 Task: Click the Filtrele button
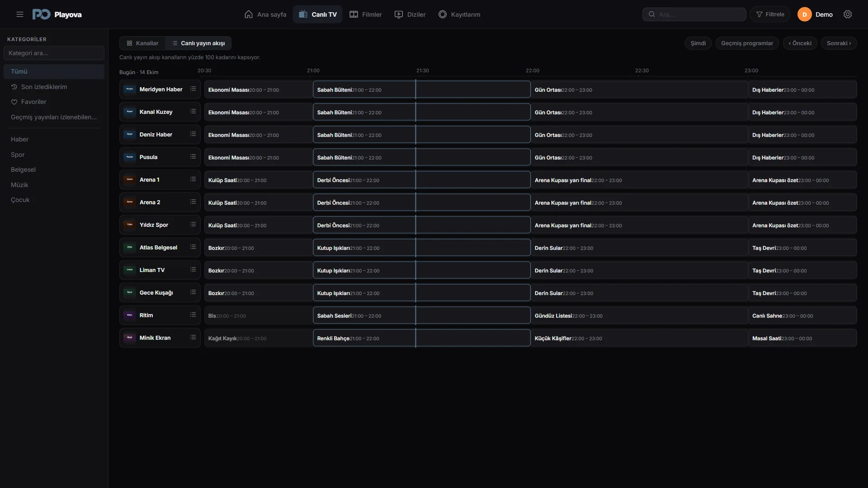pos(770,14)
